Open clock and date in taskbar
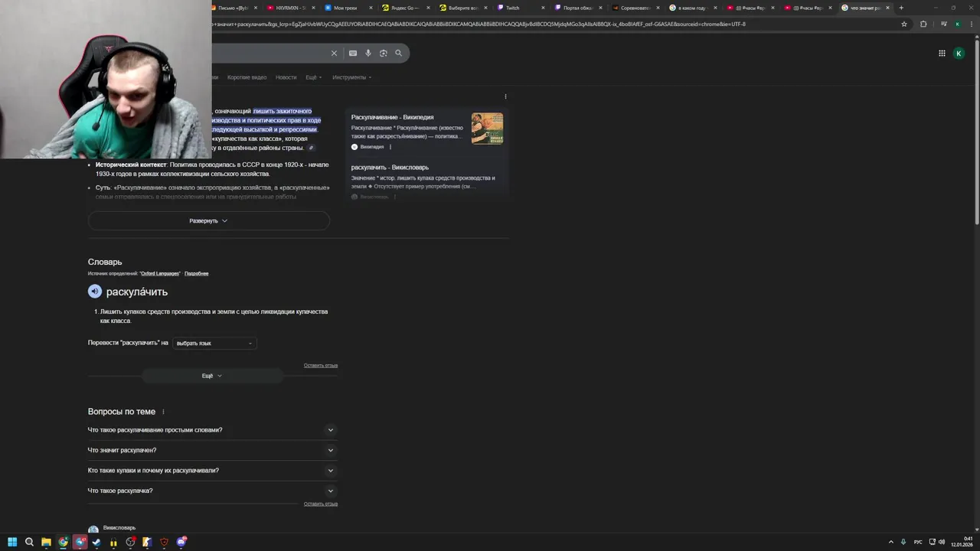Image resolution: width=980 pixels, height=551 pixels. [x=962, y=542]
